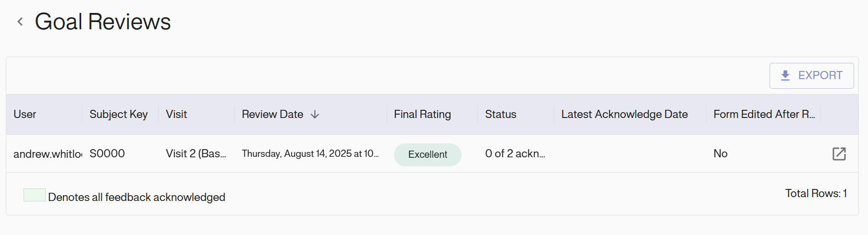The height and width of the screenshot is (235, 868).
Task: Click the Review Date sort arrow
Action: [315, 115]
